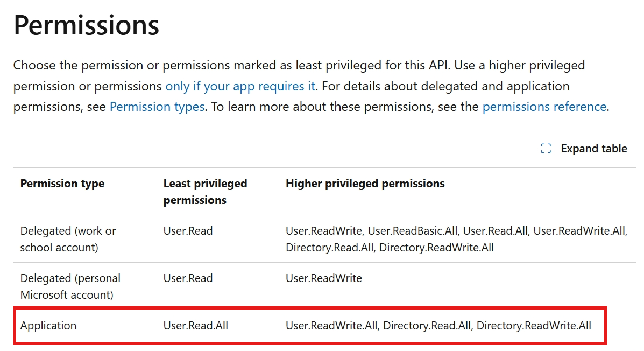Click the "Application" permission type cell
This screenshot has height=351, width=644.
pos(48,326)
